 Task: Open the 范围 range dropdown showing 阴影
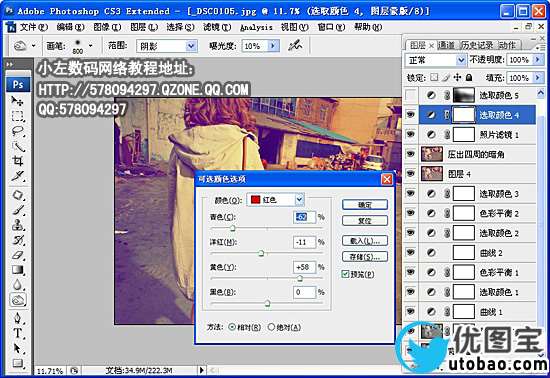(x=167, y=46)
